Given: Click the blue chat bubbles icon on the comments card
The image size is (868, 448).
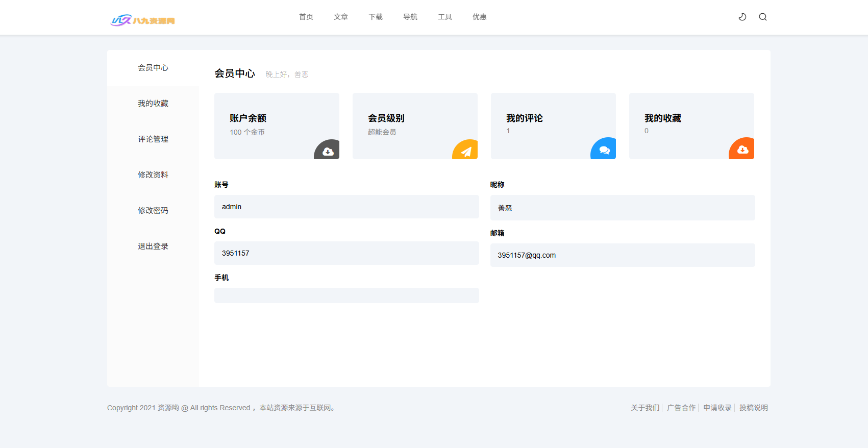Looking at the screenshot, I should [605, 150].
